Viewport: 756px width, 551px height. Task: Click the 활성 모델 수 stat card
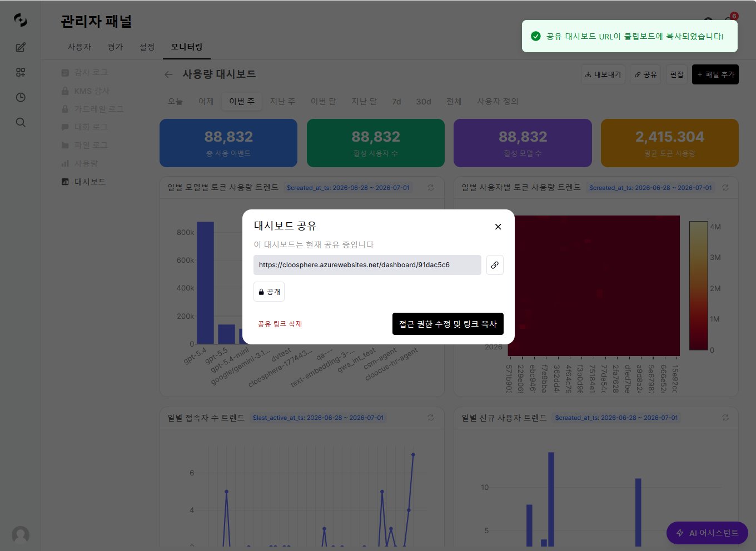coord(523,143)
